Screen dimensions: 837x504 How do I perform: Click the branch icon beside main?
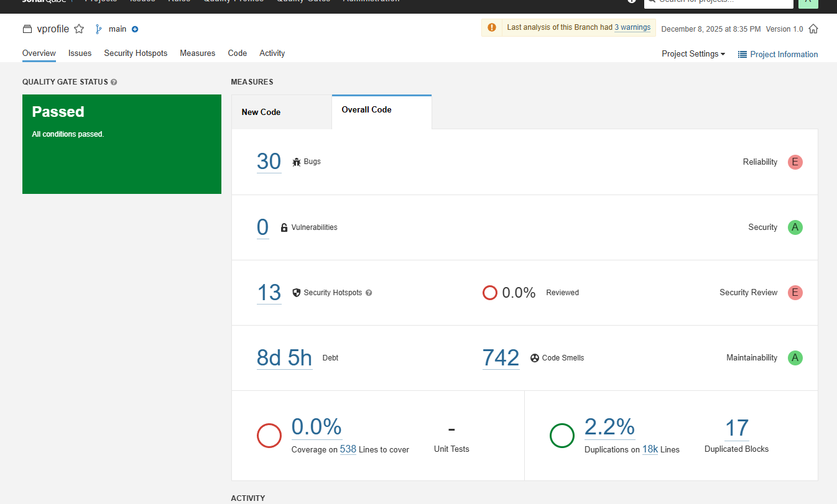pyautogui.click(x=98, y=29)
